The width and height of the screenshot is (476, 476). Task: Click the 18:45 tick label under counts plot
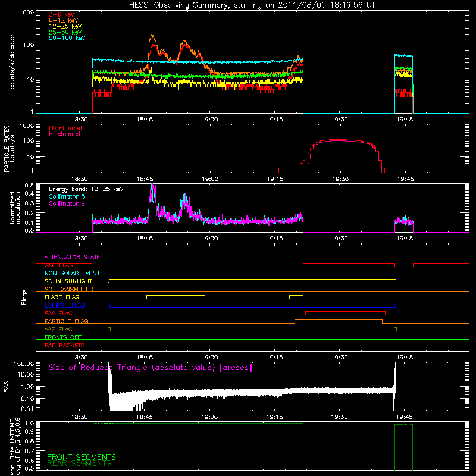(145, 120)
